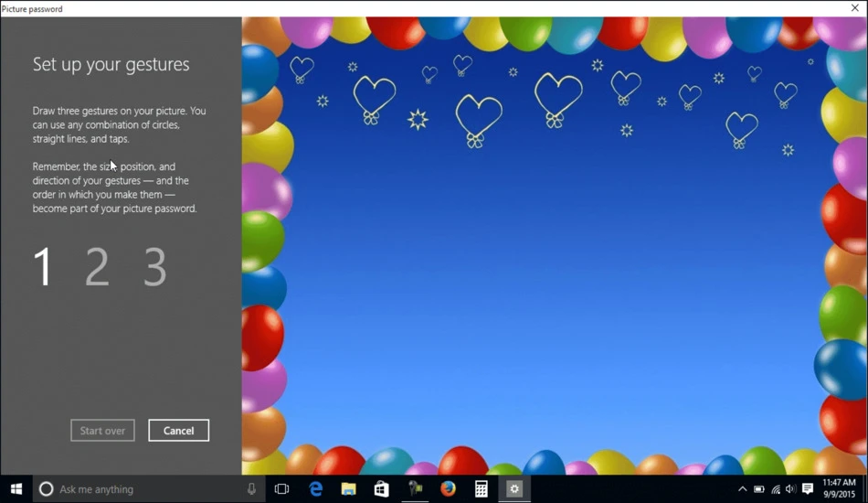
Task: Click the Cortana circle icon
Action: coord(46,489)
